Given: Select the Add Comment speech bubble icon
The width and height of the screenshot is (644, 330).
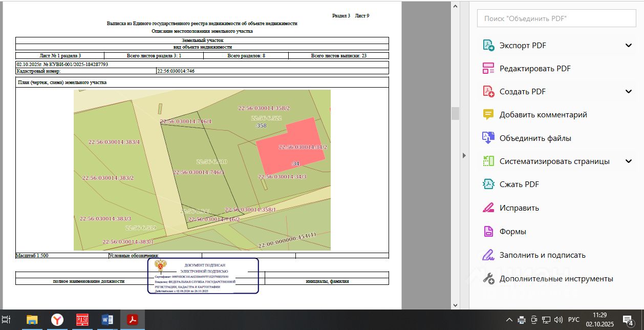Looking at the screenshot, I should click(488, 115).
